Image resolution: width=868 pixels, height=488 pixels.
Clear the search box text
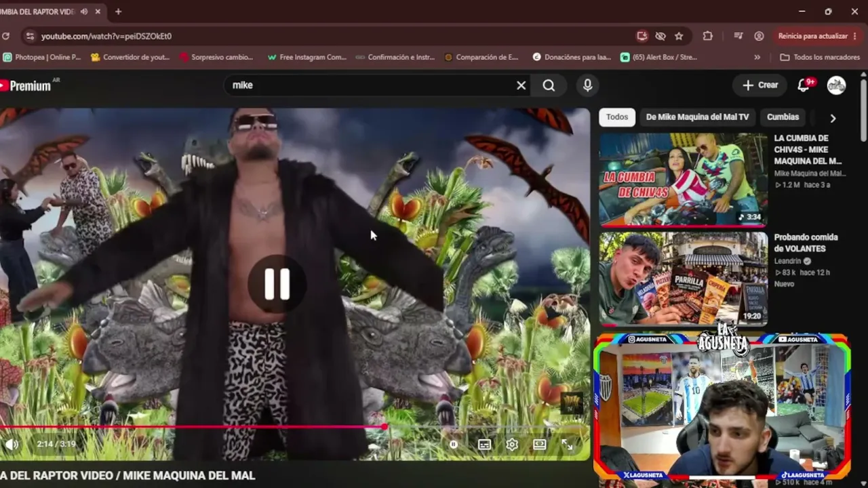[521, 85]
